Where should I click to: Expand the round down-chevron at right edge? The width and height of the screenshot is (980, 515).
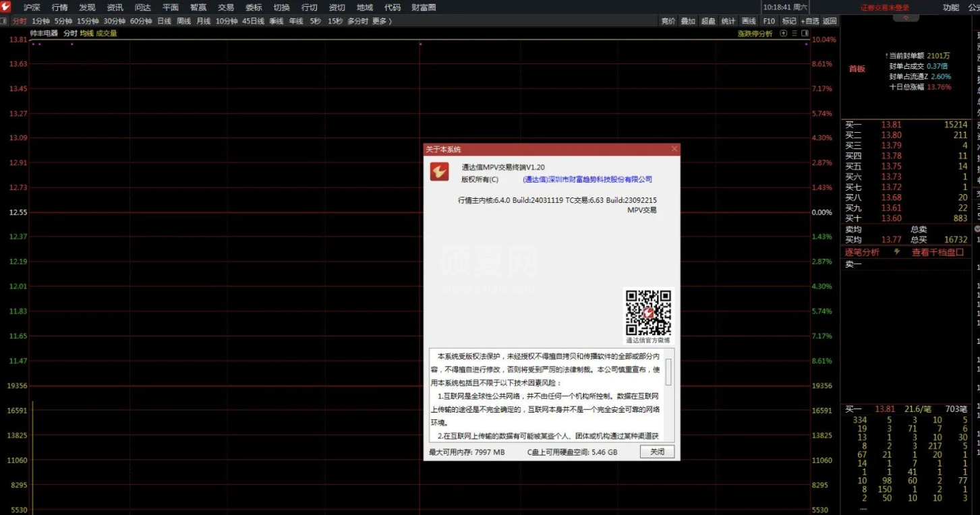point(977,229)
